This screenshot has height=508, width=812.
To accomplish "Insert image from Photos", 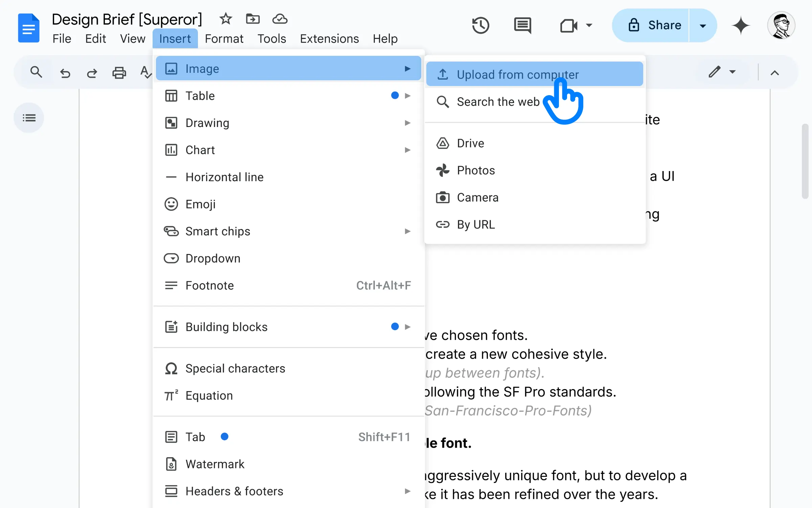I will (535, 170).
